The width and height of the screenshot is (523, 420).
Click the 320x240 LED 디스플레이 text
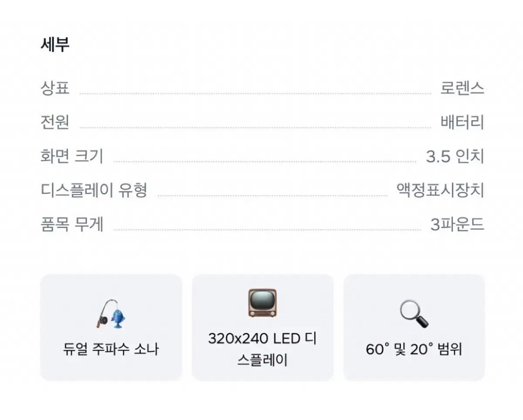coord(262,349)
